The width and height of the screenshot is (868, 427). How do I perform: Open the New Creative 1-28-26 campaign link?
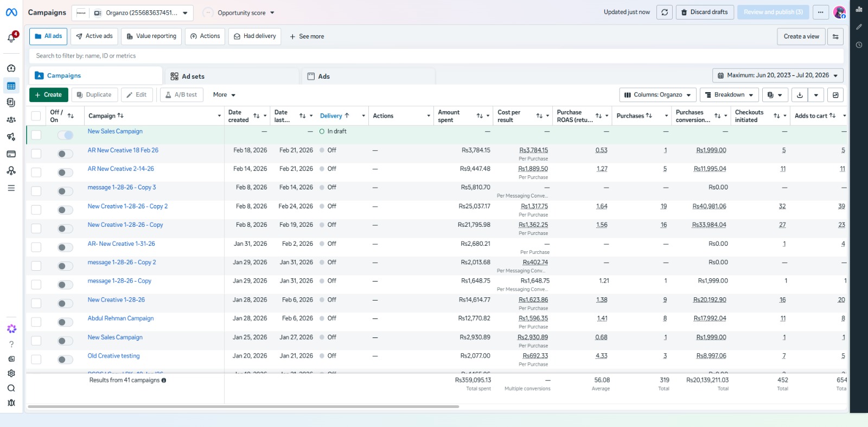point(116,300)
